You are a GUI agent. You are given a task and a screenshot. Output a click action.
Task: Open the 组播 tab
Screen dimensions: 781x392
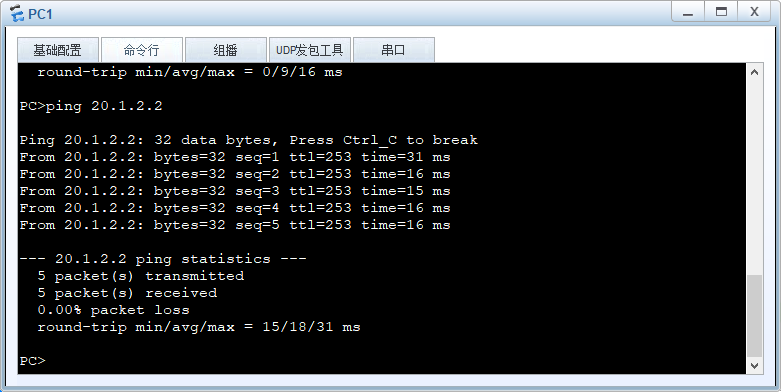pyautogui.click(x=226, y=50)
